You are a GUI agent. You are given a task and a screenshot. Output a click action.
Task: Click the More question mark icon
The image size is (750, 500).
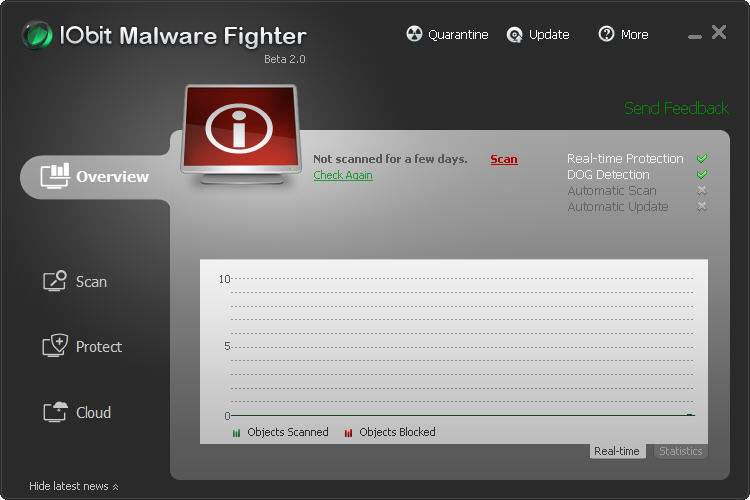606,35
